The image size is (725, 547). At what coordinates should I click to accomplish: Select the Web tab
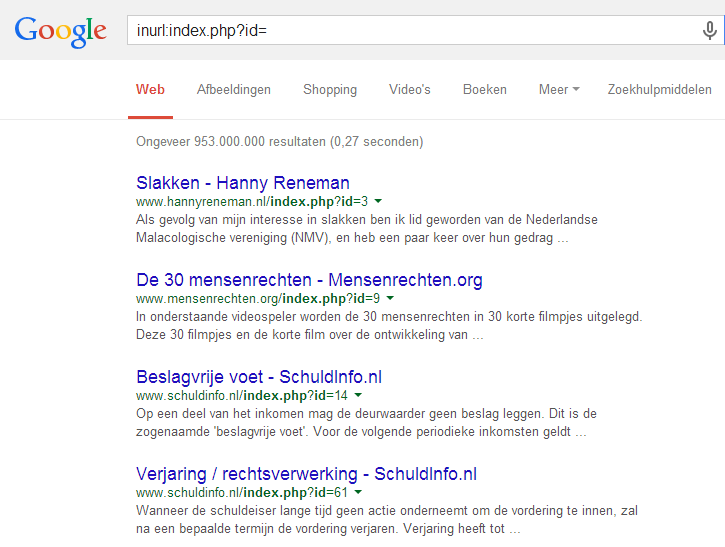[150, 89]
